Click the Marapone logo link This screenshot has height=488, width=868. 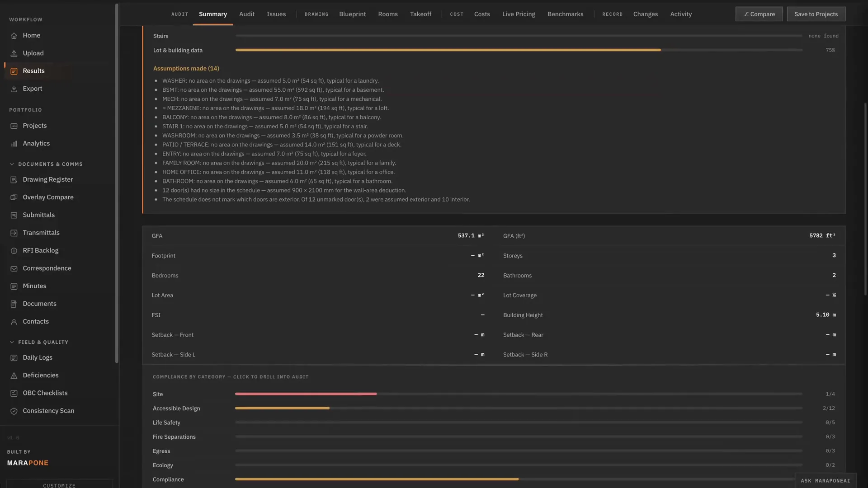pos(28,463)
